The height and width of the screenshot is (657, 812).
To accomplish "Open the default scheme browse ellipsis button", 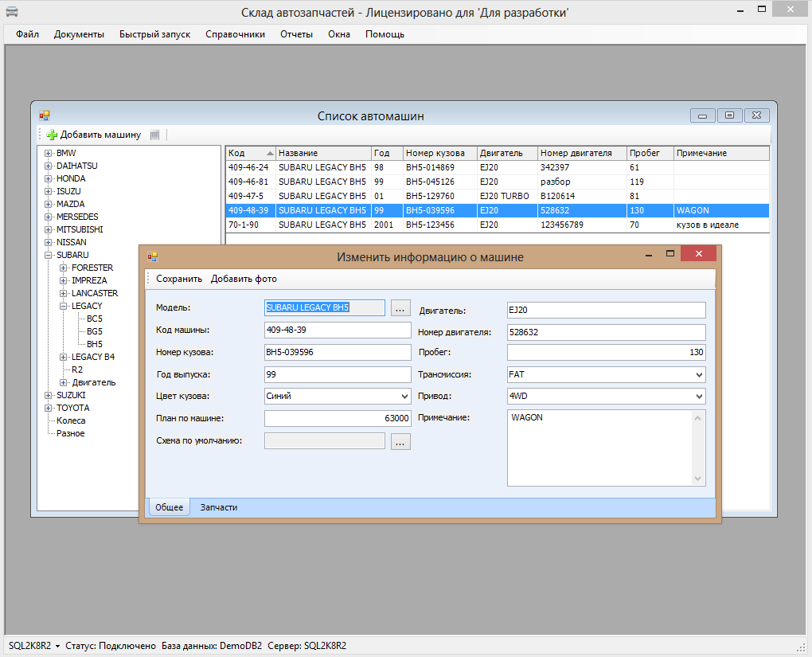I will tap(400, 441).
